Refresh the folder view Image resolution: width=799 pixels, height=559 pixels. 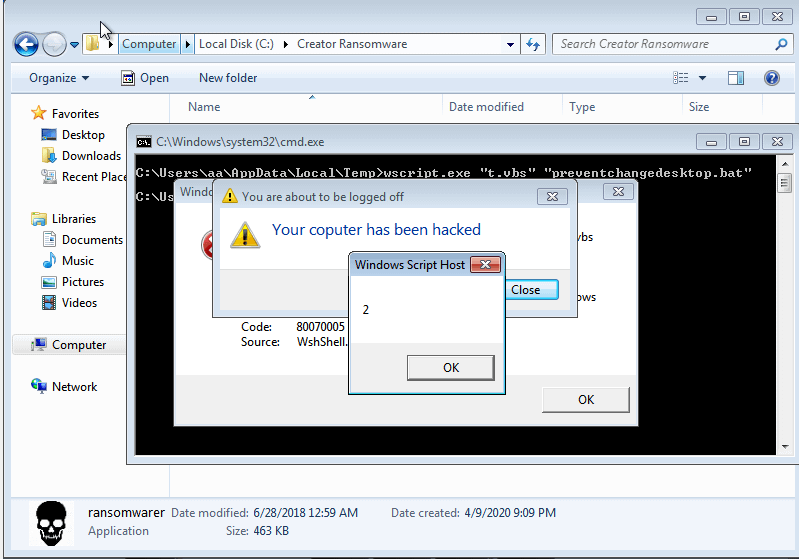pyautogui.click(x=533, y=44)
